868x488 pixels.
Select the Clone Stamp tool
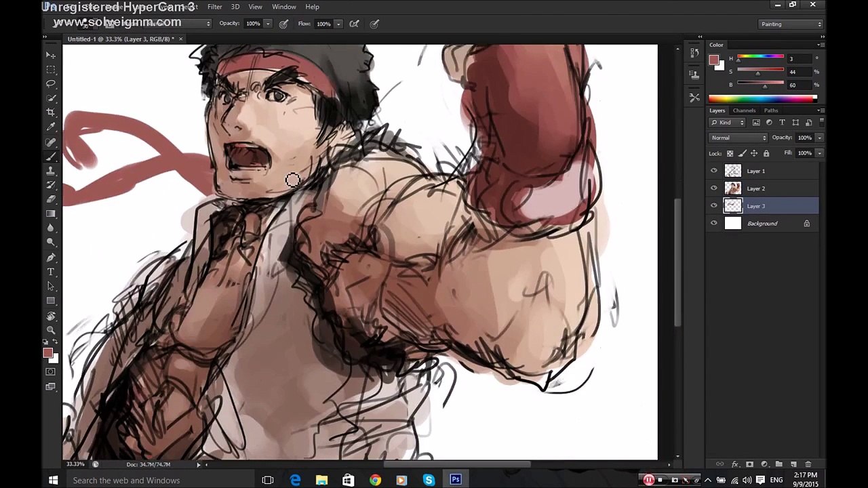tap(51, 170)
